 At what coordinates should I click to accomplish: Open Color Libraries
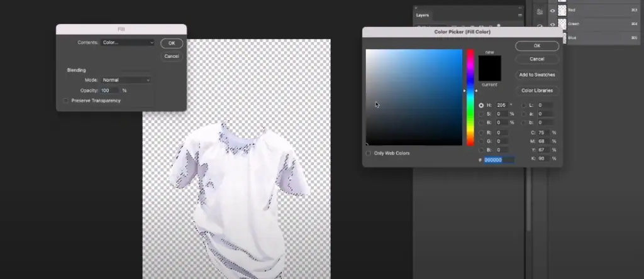[x=536, y=90]
